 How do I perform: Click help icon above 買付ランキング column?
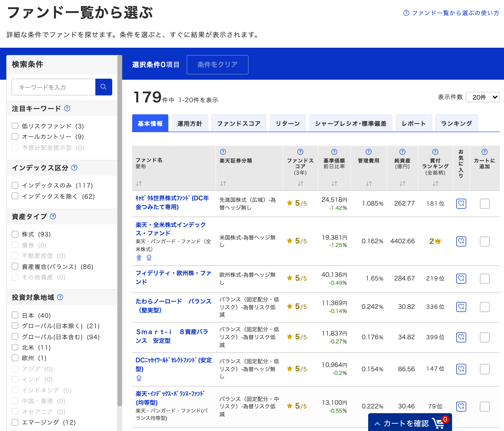pyautogui.click(x=435, y=152)
